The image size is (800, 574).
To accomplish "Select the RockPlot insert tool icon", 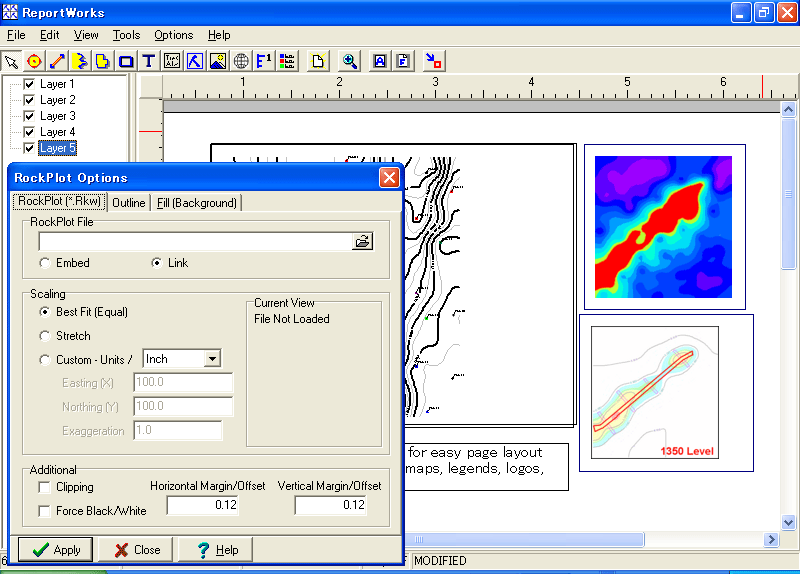I will tap(195, 62).
